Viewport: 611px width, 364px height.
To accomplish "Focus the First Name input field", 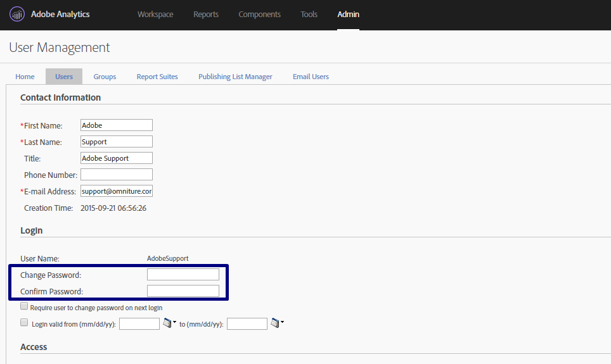I will tap(117, 125).
